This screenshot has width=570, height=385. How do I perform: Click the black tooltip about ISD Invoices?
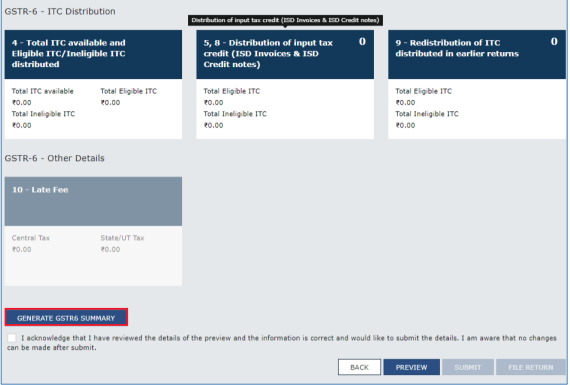tap(285, 20)
